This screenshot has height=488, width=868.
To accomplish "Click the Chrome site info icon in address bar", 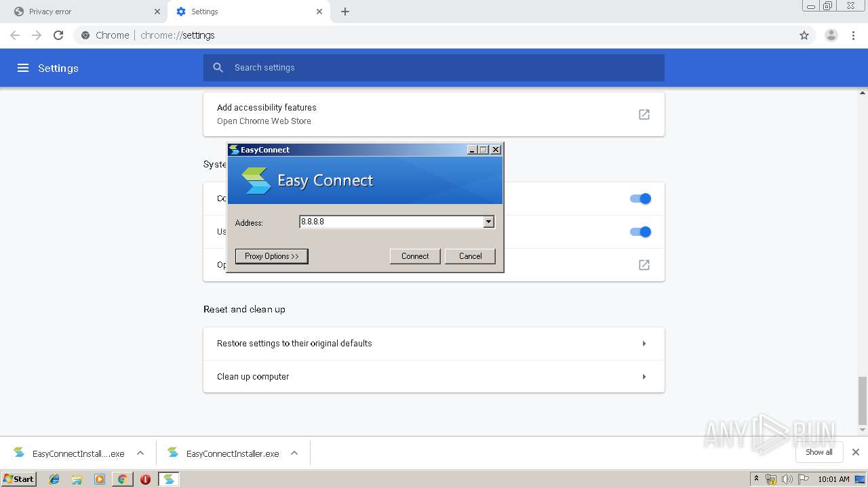I will [x=85, y=35].
